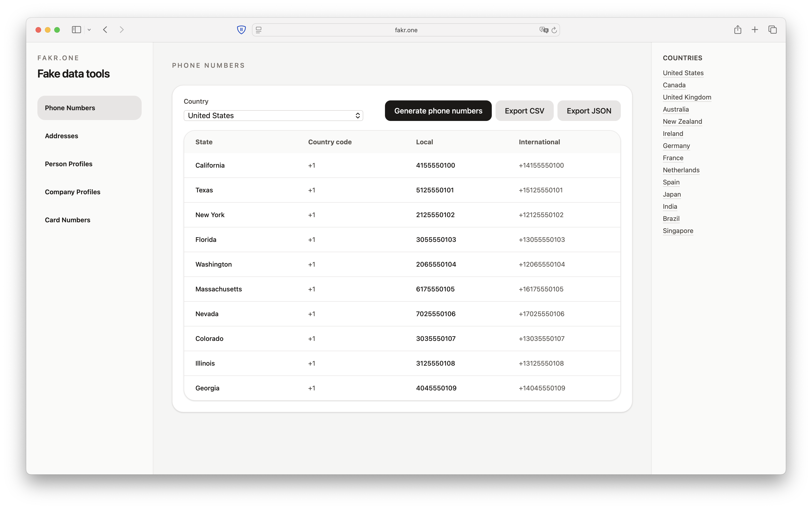Open the Share icon in toolbar
Viewport: 812px width, 509px height.
[737, 30]
